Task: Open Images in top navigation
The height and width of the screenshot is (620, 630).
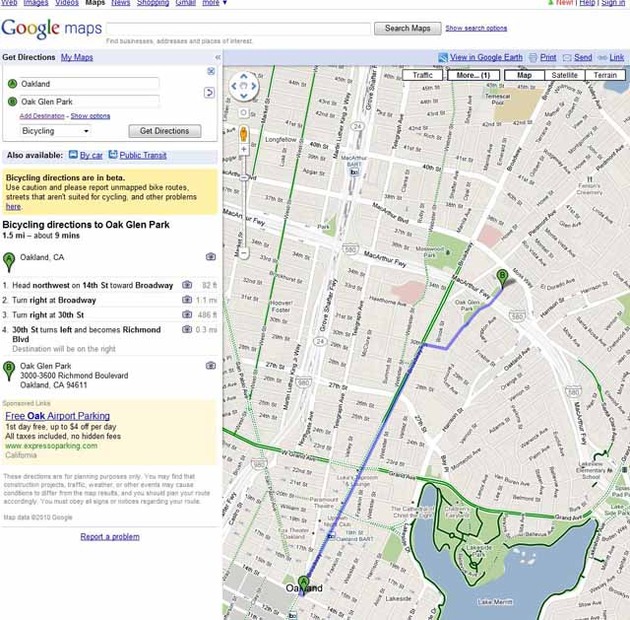Action: click(36, 2)
